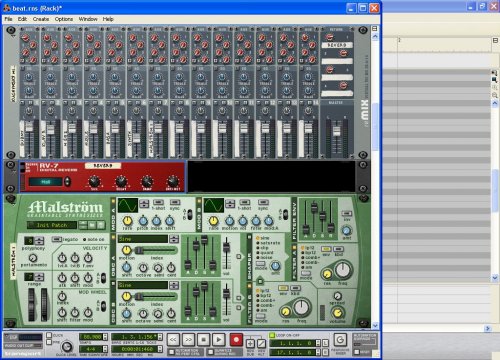Toggle the Filter A kbd button
The image size is (500, 360).
coord(338,249)
